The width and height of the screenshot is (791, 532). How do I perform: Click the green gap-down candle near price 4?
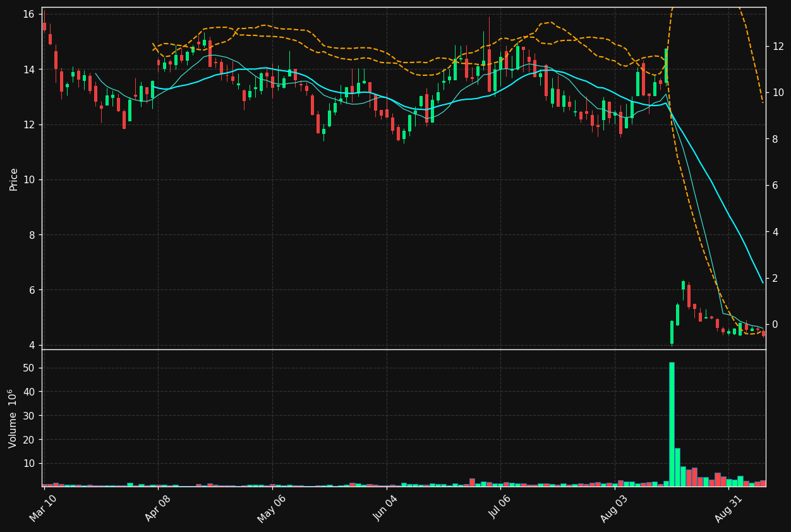(x=672, y=332)
